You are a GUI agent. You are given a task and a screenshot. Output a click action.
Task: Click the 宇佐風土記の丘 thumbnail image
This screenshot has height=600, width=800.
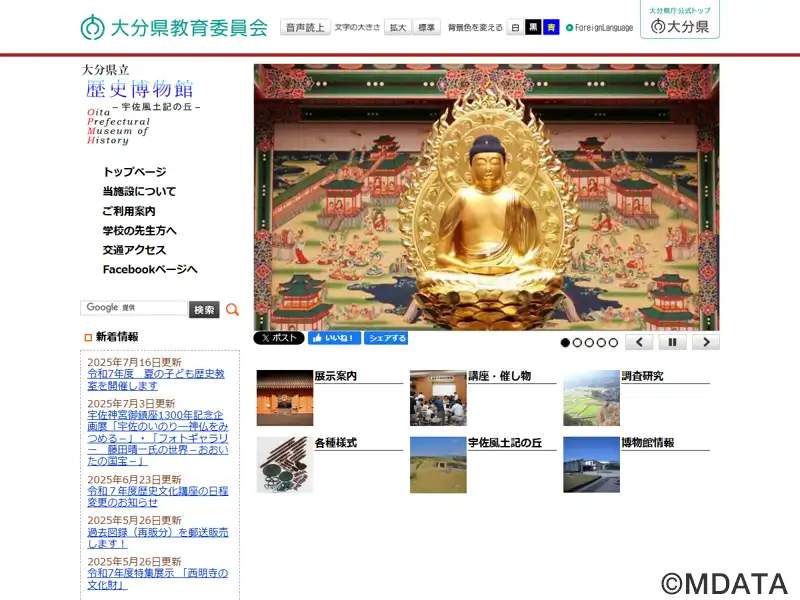click(438, 465)
